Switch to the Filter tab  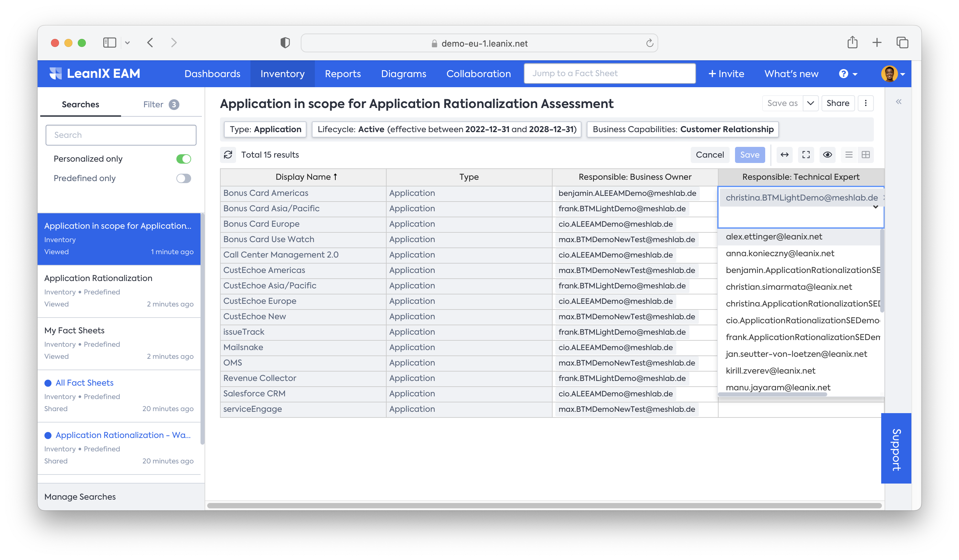pos(161,104)
